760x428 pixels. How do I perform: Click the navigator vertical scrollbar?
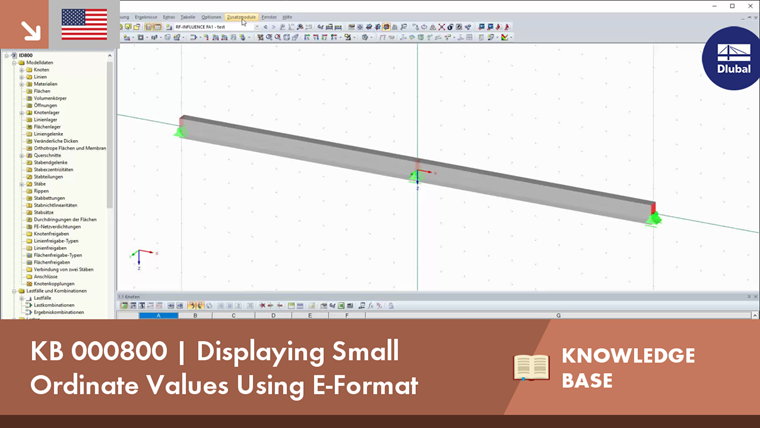(110, 136)
